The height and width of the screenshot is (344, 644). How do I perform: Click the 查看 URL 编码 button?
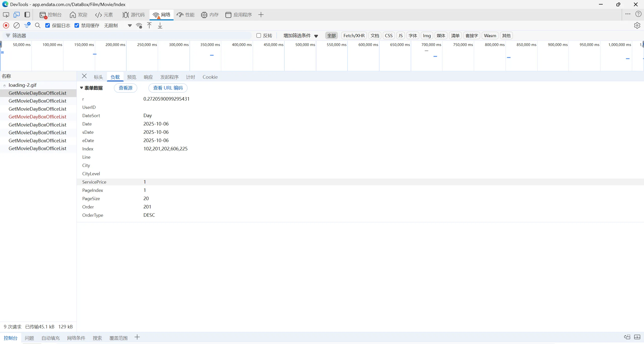[x=168, y=88]
